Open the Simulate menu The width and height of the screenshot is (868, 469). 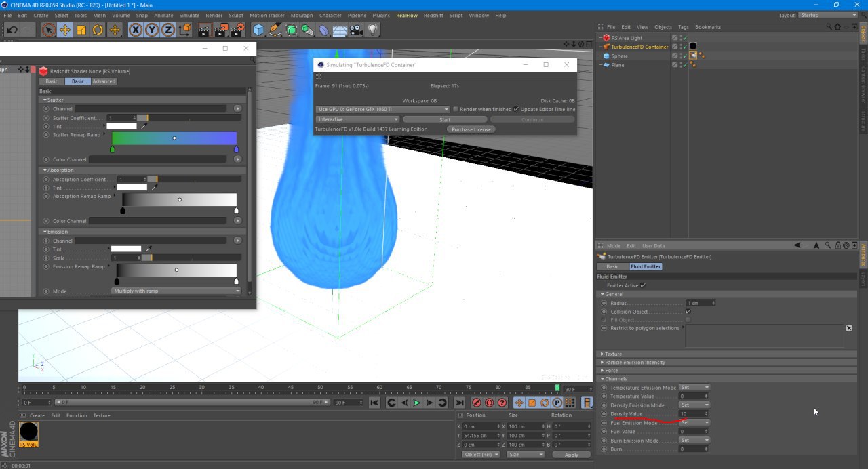pyautogui.click(x=189, y=15)
